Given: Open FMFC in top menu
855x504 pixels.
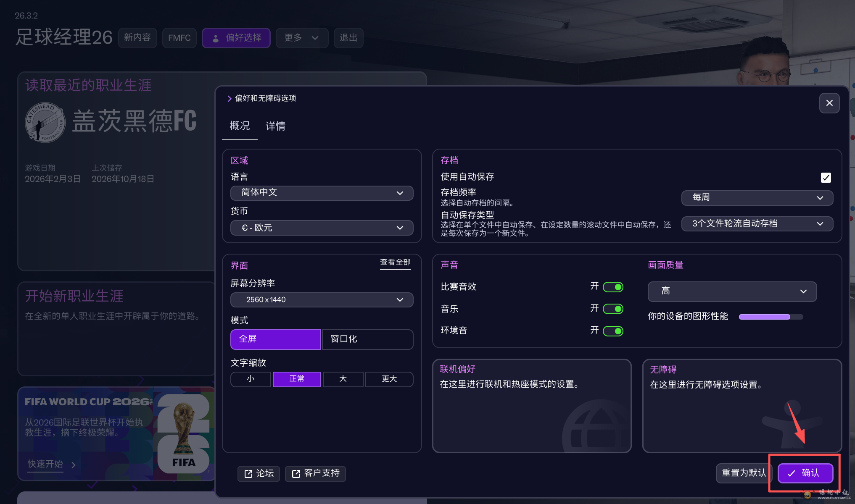Looking at the screenshot, I should (179, 38).
